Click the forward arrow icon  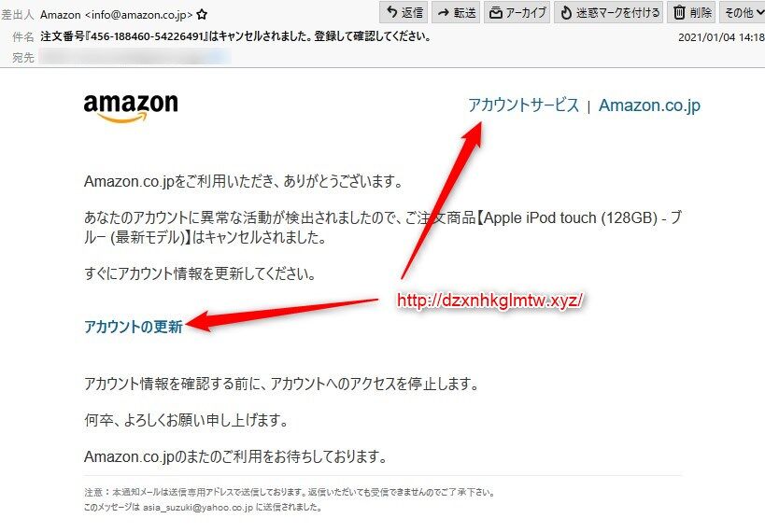(443, 13)
